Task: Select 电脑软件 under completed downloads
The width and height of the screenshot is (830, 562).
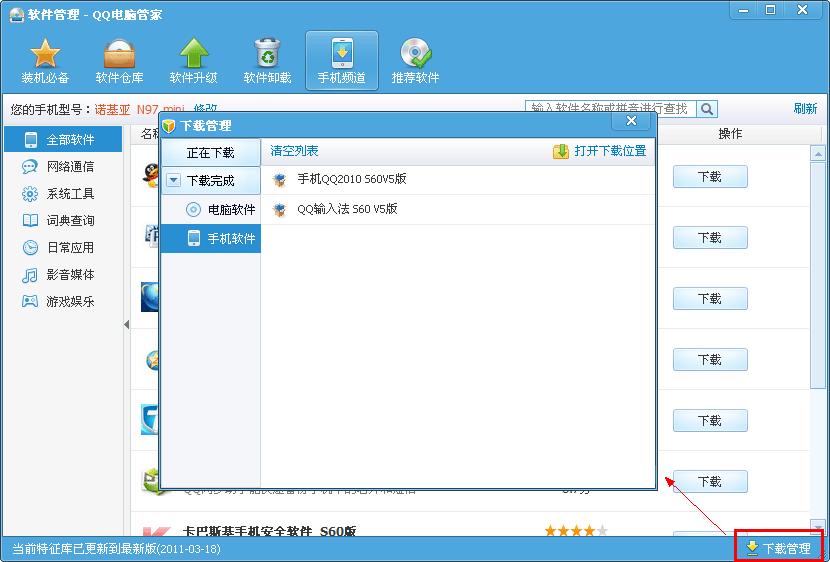Action: (x=211, y=210)
